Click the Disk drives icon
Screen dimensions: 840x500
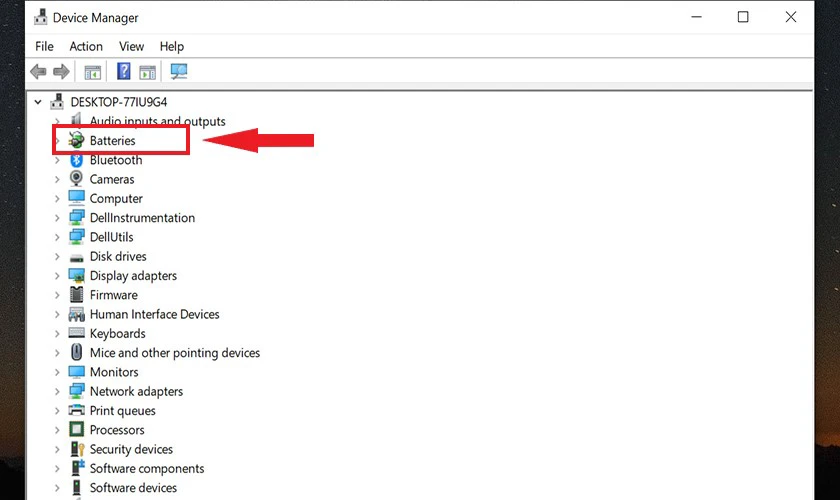coord(77,258)
